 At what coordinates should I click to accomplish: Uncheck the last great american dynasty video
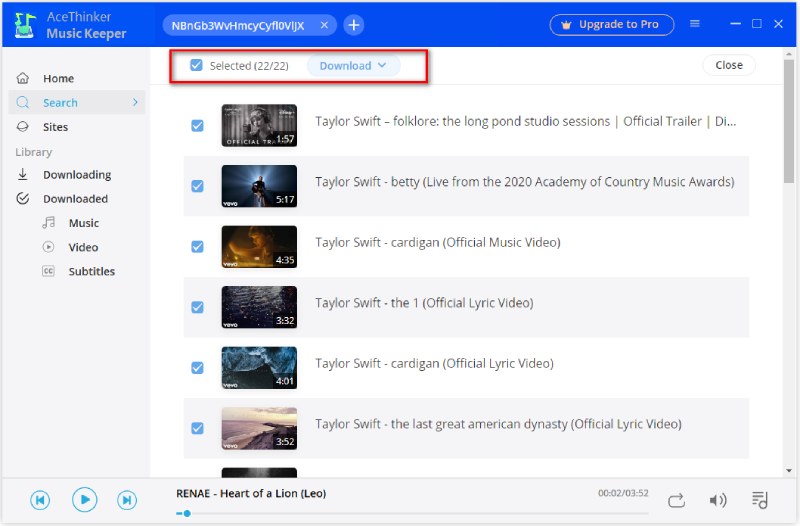[197, 428]
